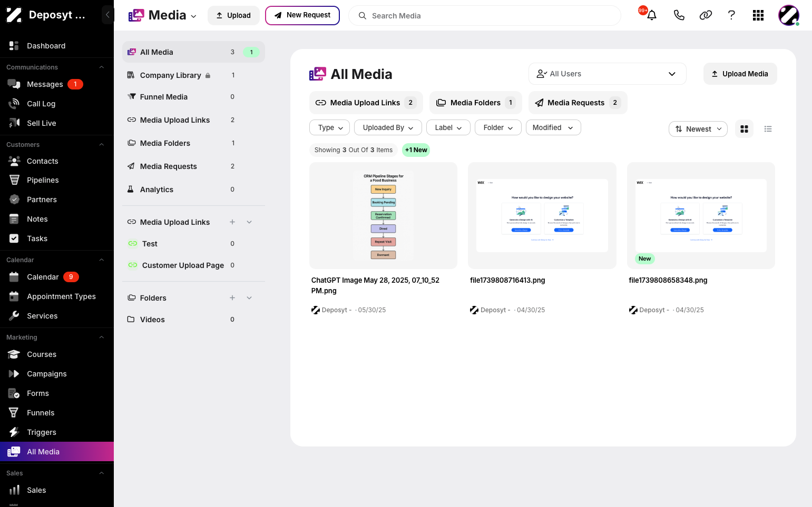Open the Type filter dropdown
This screenshot has height=507, width=812.
tap(330, 127)
